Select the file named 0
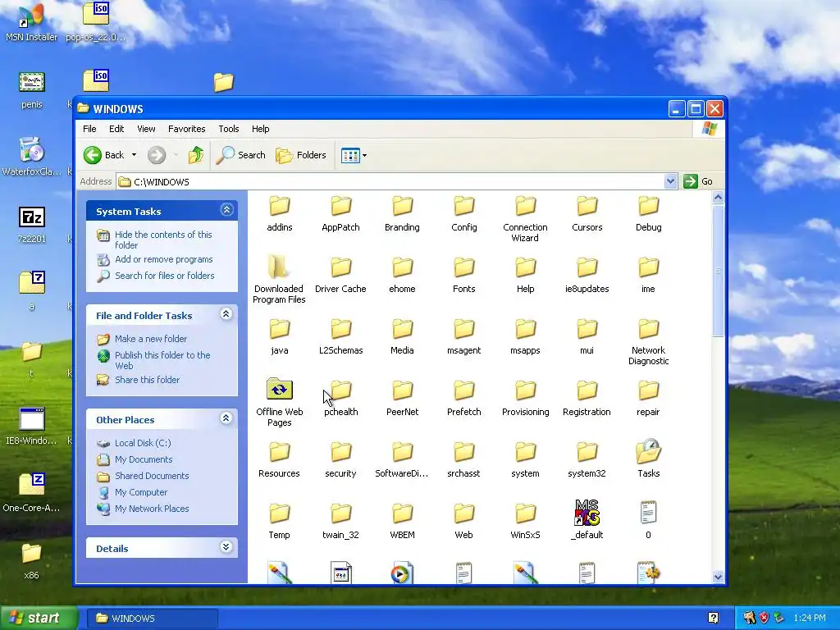The height and width of the screenshot is (630, 840). pos(648,521)
